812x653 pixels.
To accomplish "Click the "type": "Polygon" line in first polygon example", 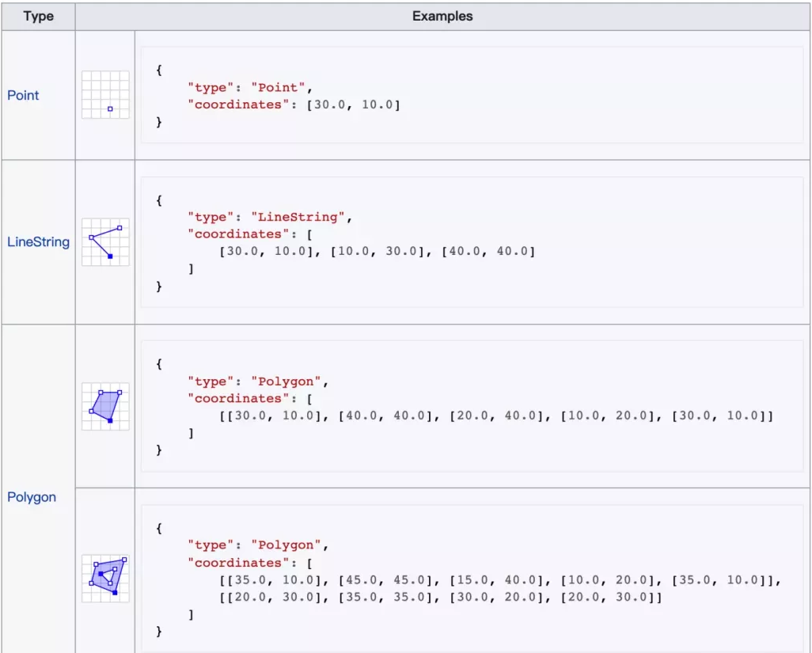I will click(258, 382).
